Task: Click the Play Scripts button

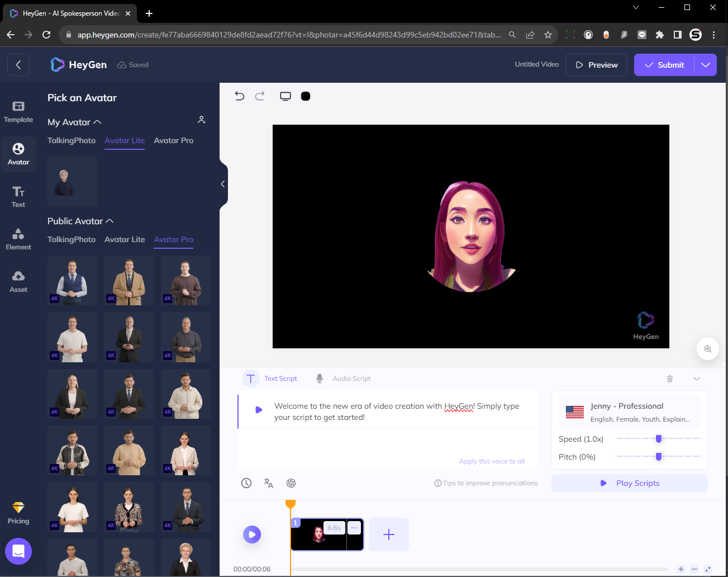Action: click(630, 483)
